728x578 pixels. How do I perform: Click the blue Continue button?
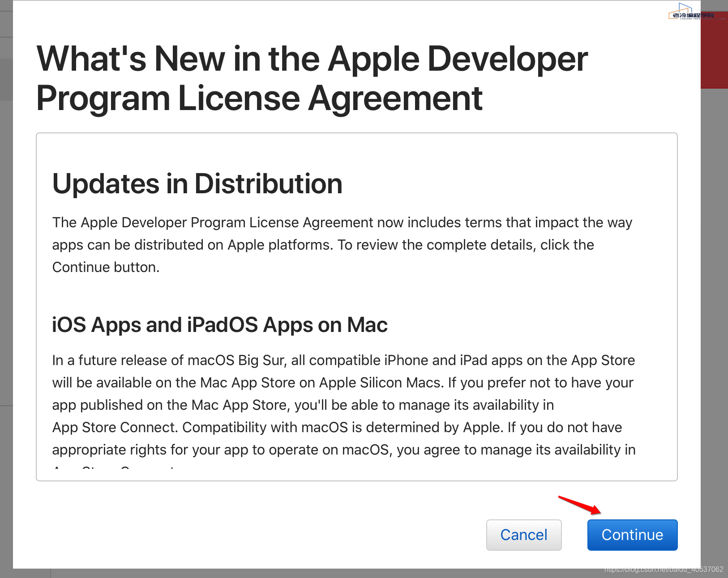632,535
